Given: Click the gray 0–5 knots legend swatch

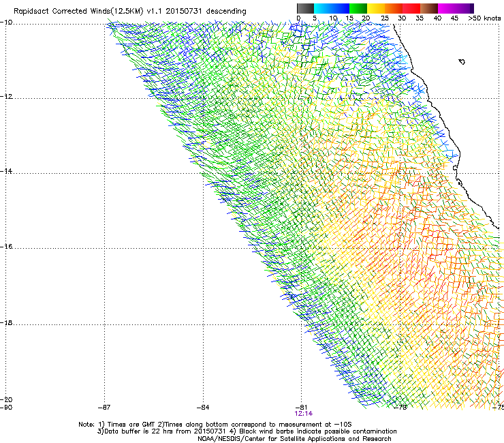Looking at the screenshot, I should [305, 8].
